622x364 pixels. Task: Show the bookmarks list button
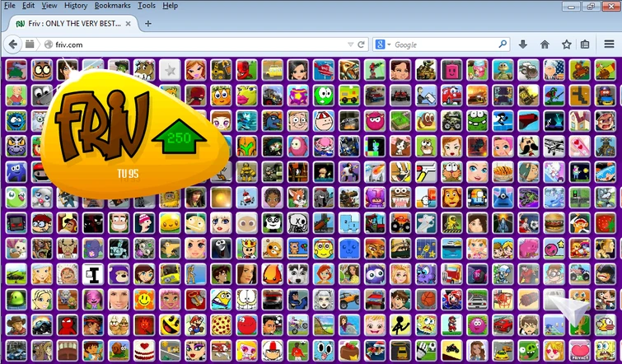(585, 44)
